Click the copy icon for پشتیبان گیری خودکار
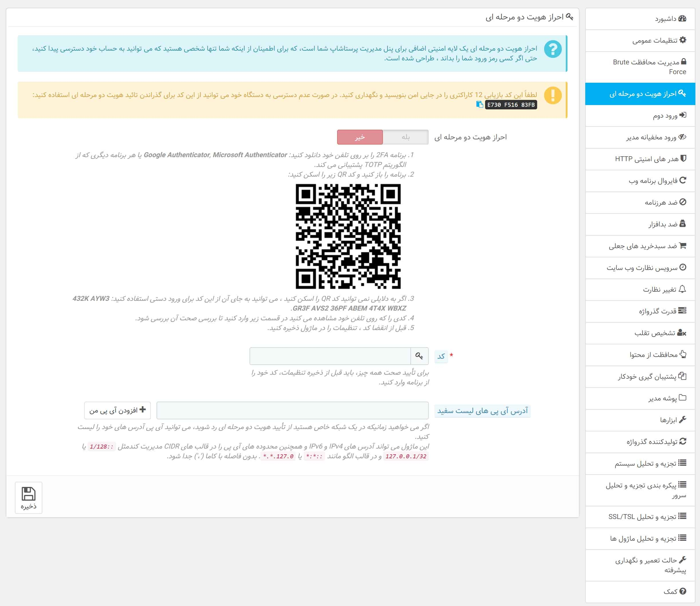Viewport: 700px width, 606px height. (x=683, y=376)
